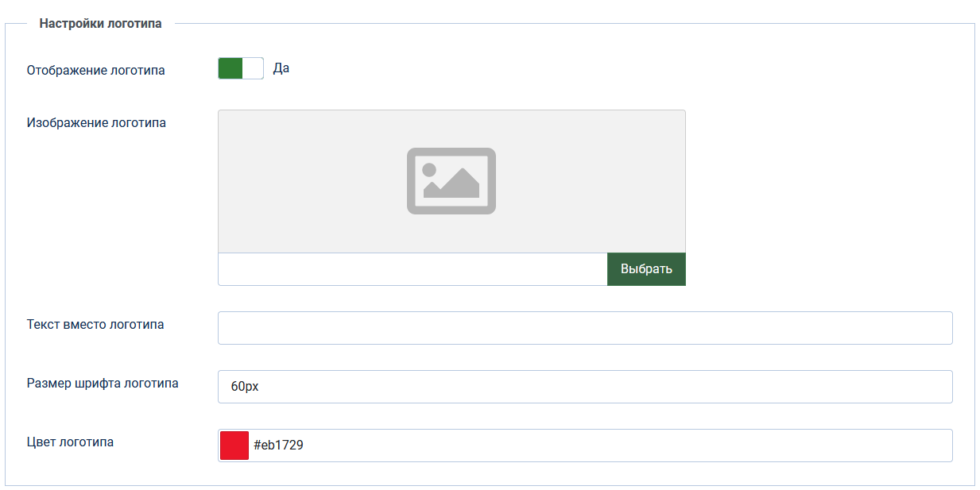Click the sun circle in placeholder icon
Viewport: 980px width, 490px height.
click(430, 169)
